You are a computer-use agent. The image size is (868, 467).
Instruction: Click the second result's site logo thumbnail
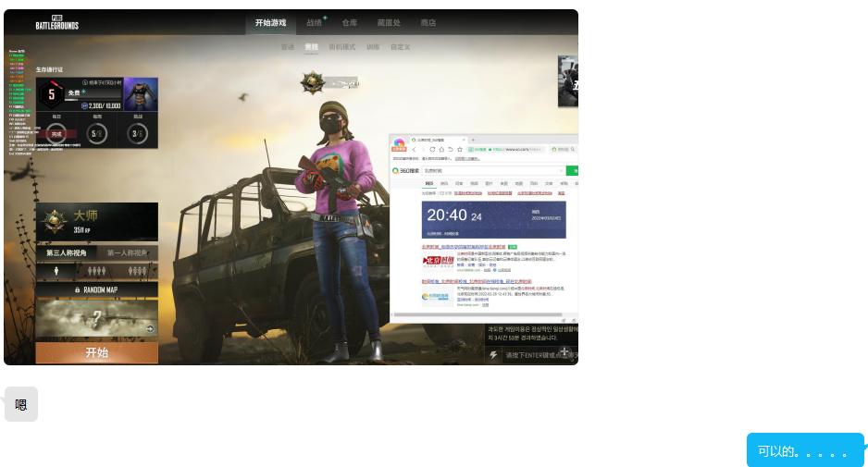click(x=438, y=297)
